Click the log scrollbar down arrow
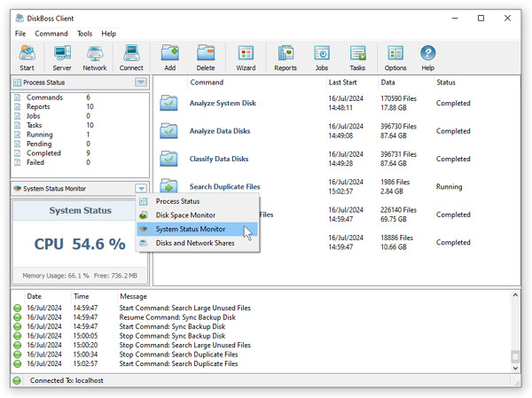The width and height of the screenshot is (532, 398). click(515, 368)
